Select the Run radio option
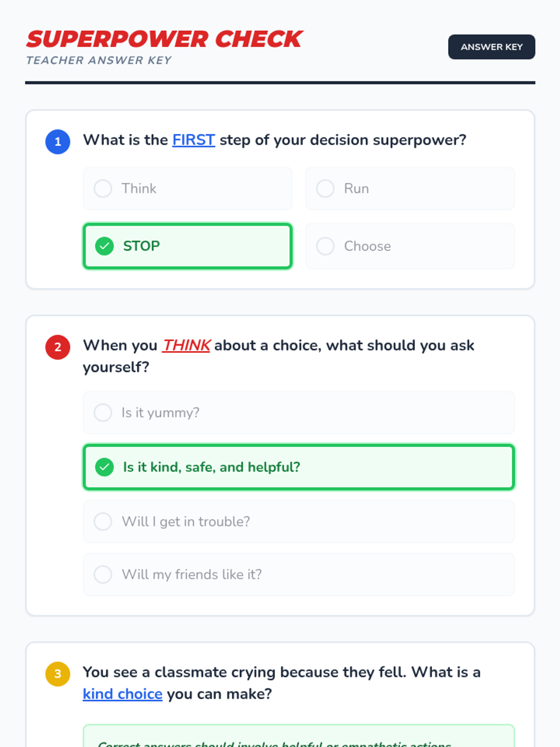Screen dimensions: 560x747 click(325, 189)
